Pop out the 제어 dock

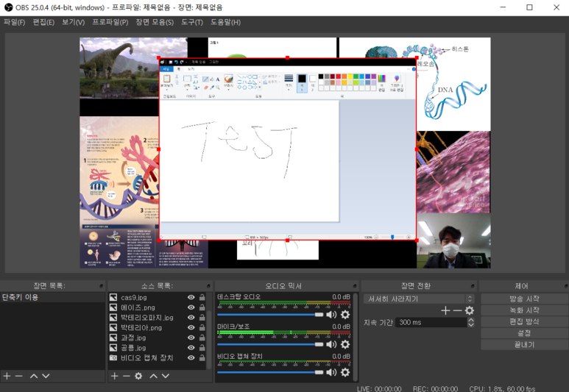pyautogui.click(x=566, y=286)
